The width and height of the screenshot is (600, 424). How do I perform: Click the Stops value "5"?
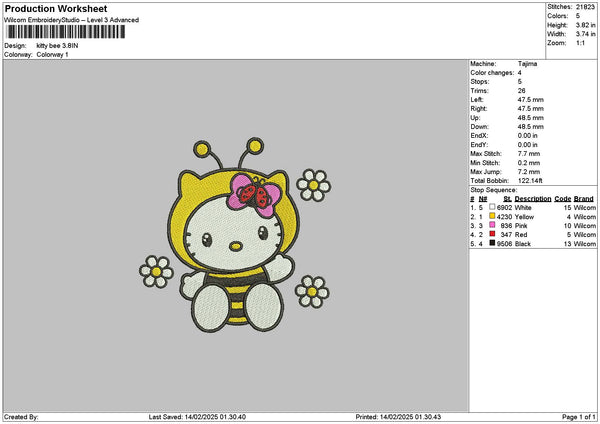(x=520, y=82)
